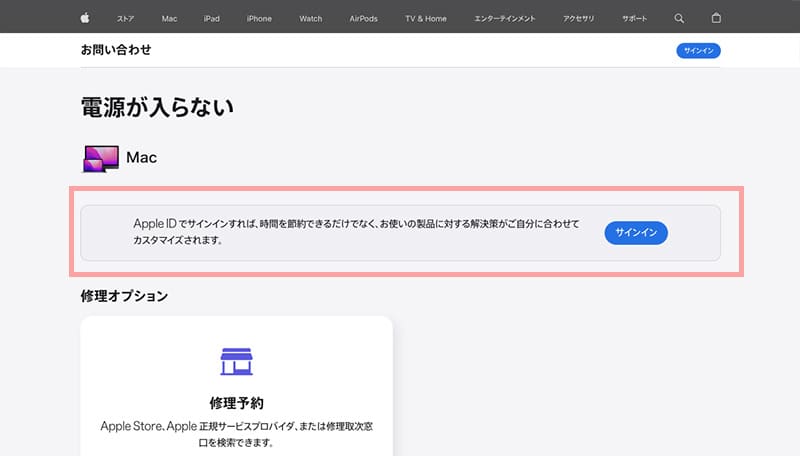Click the 電源が入らない heading
Image resolution: width=800 pixels, height=456 pixels.
click(157, 108)
